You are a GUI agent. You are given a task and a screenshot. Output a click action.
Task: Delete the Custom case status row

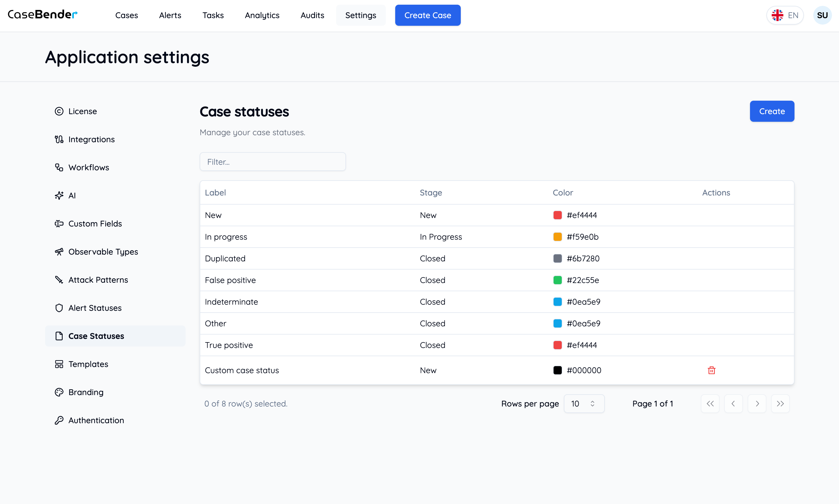click(x=712, y=370)
